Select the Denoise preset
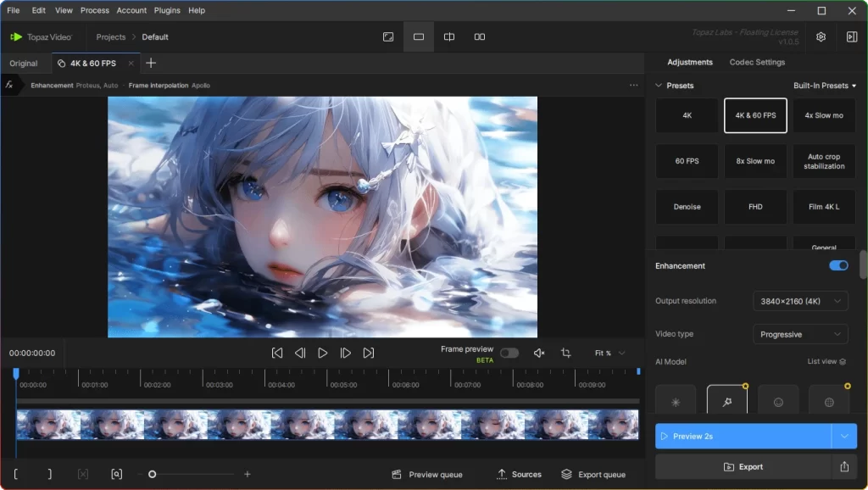Screen dimensions: 868x490 pos(687,206)
